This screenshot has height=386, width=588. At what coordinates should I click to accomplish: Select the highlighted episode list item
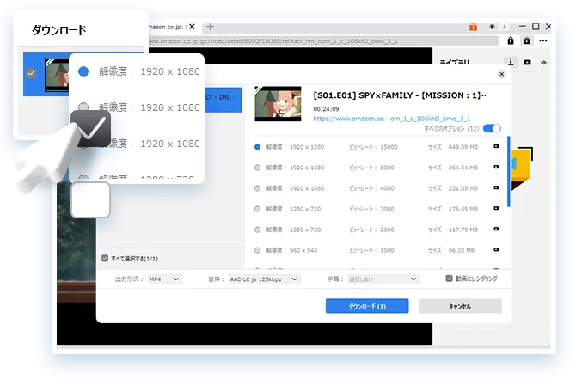tap(224, 100)
